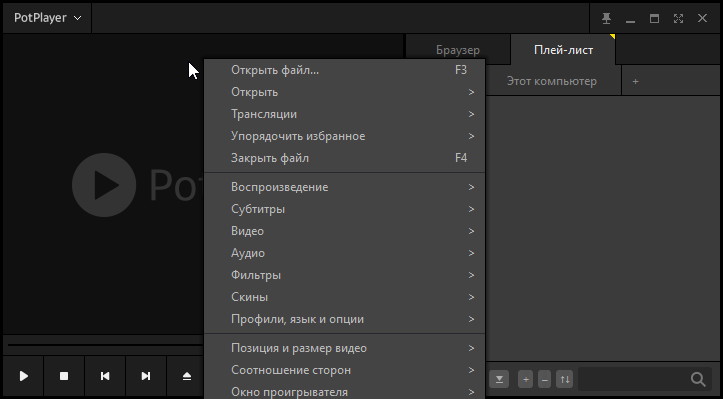
Task: Open the Соотношение сторон submenu
Action: coord(344,370)
